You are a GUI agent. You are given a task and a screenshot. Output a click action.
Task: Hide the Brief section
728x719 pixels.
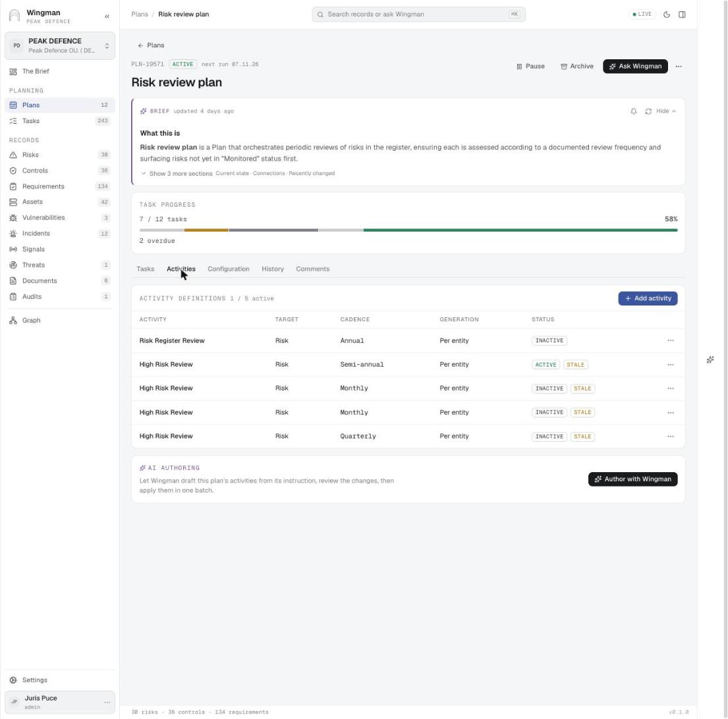click(x=666, y=111)
